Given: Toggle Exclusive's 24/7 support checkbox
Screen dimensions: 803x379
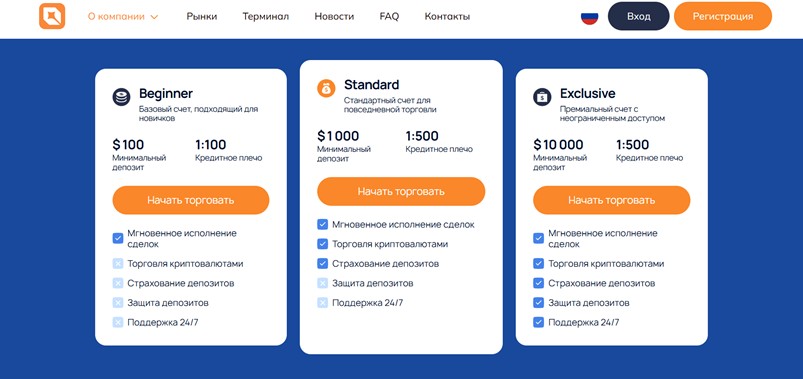Looking at the screenshot, I should point(538,322).
